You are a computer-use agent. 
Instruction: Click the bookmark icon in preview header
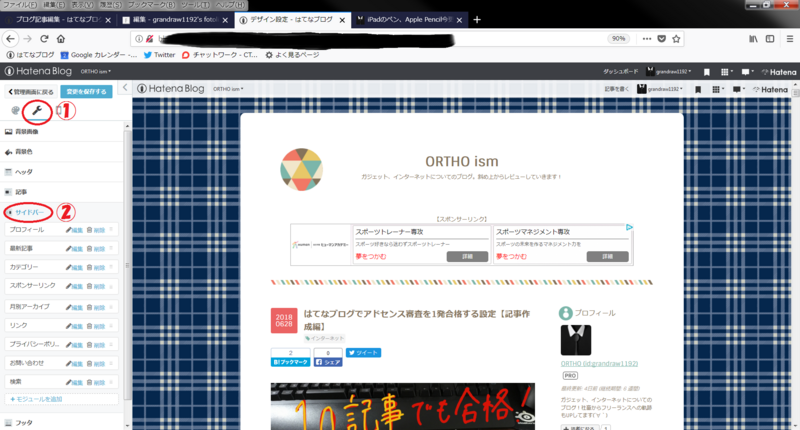coord(698,89)
